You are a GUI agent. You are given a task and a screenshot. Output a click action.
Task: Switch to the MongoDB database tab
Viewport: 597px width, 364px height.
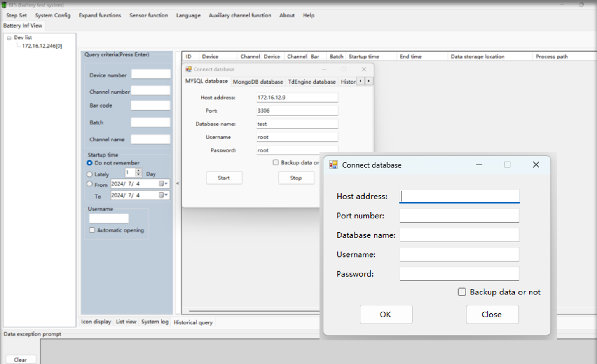tap(258, 82)
